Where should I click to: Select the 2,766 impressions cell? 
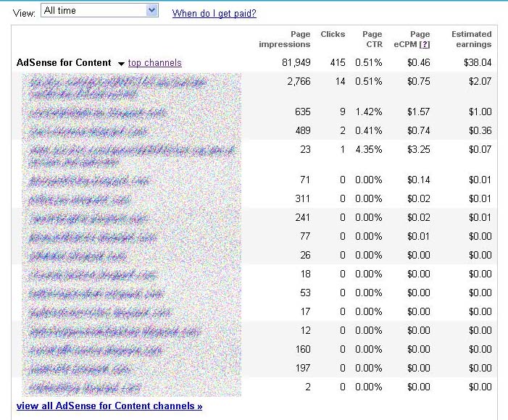pos(299,81)
